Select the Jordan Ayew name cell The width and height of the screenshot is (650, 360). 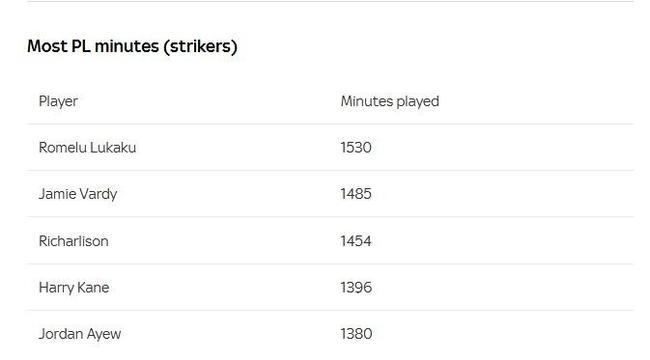(80, 334)
